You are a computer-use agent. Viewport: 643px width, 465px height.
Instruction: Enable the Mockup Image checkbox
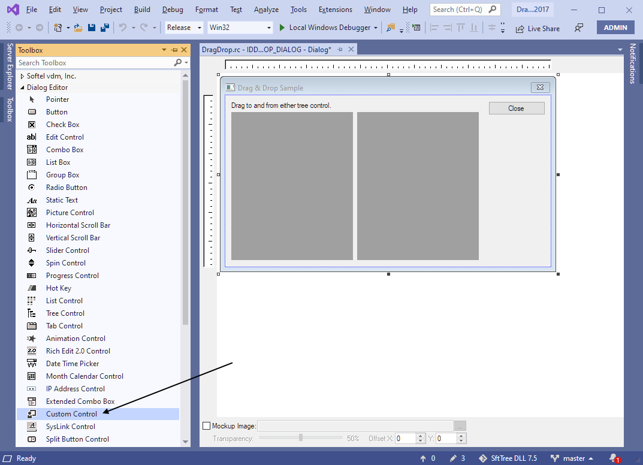[x=207, y=426]
